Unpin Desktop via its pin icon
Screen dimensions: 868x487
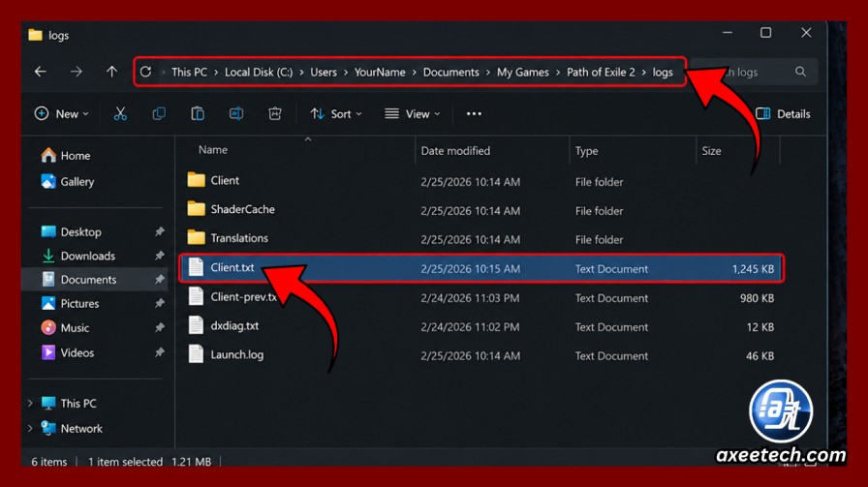160,231
